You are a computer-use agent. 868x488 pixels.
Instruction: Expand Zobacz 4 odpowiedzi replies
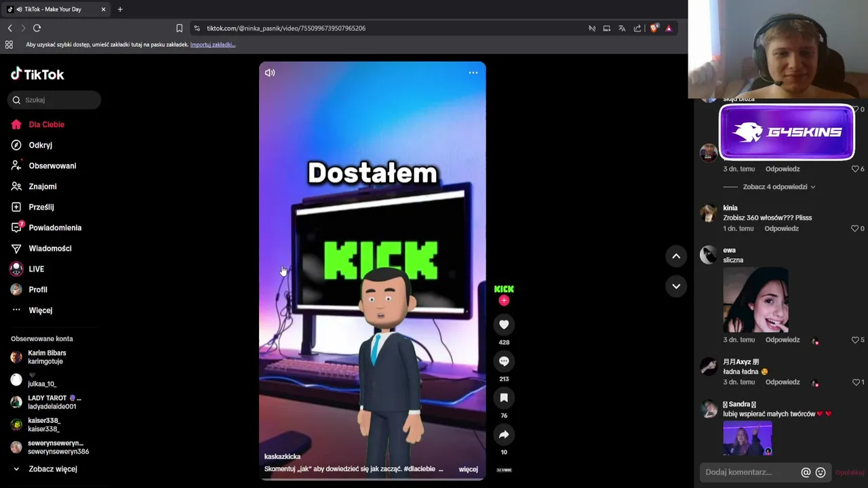coord(779,187)
